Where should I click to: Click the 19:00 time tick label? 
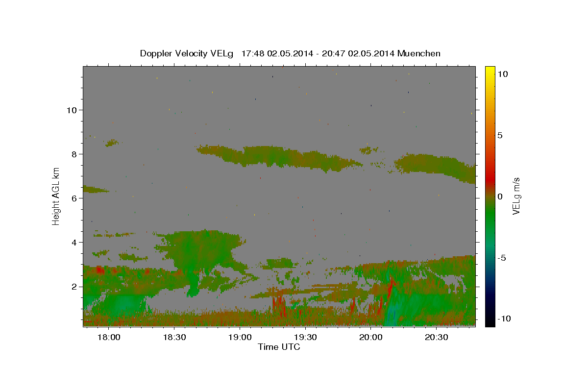(240, 337)
